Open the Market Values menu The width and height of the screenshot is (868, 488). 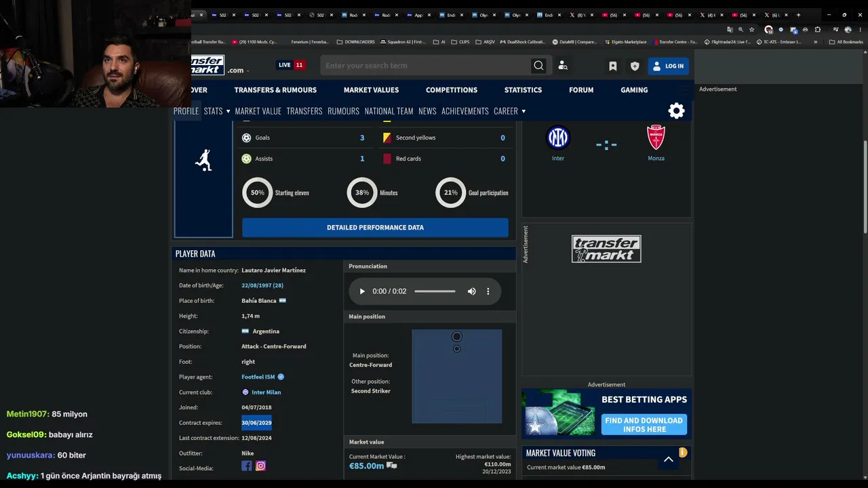(371, 90)
